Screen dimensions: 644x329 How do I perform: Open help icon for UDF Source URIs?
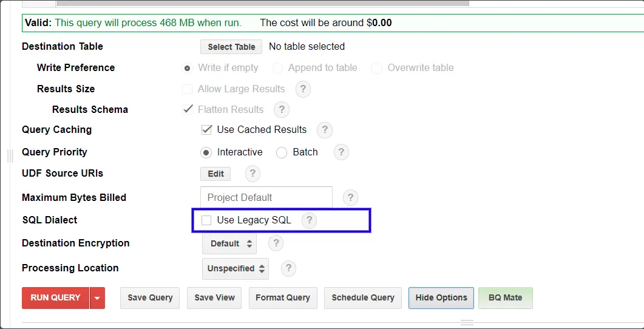(253, 174)
